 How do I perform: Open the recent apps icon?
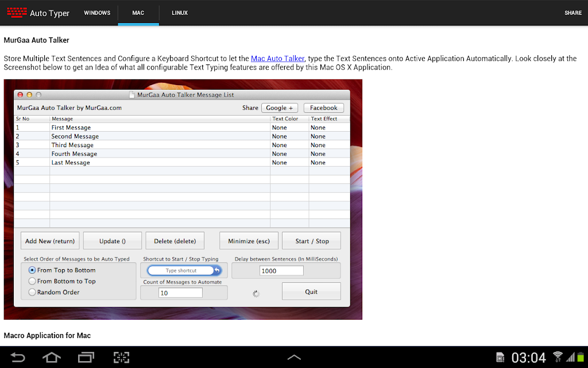click(x=86, y=357)
